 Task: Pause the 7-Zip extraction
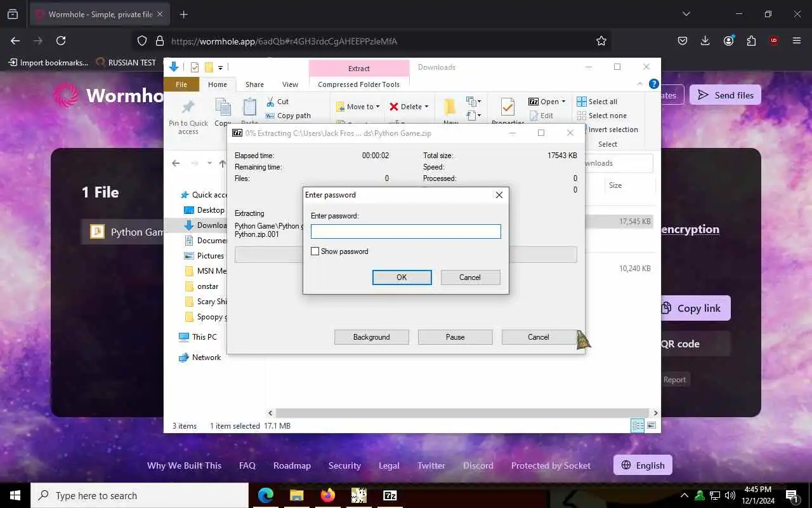click(x=455, y=337)
